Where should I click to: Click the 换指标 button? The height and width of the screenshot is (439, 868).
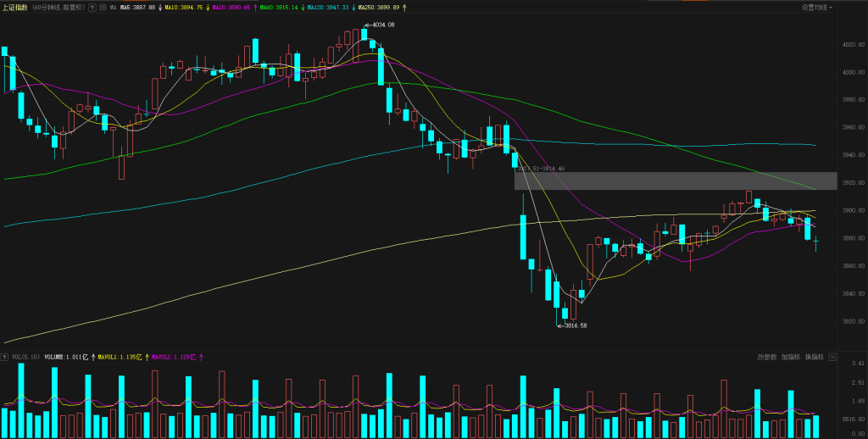pos(815,358)
